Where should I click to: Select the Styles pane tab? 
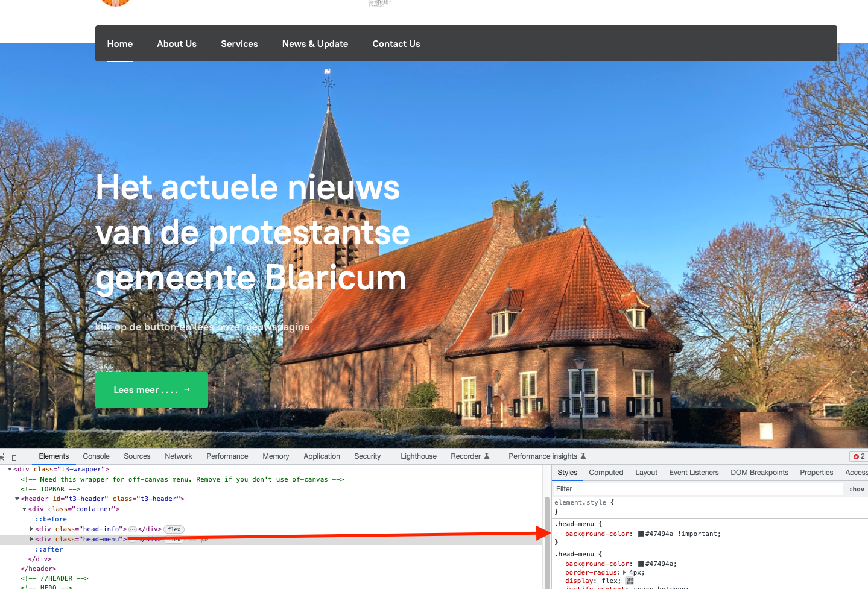click(x=567, y=473)
